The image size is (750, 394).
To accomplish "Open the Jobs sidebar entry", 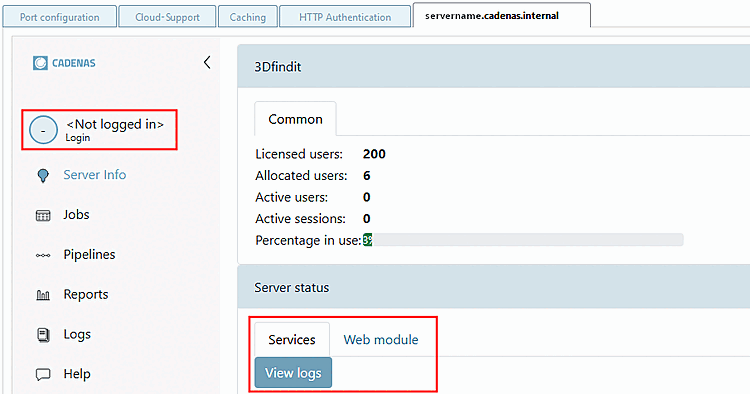I will tap(77, 215).
